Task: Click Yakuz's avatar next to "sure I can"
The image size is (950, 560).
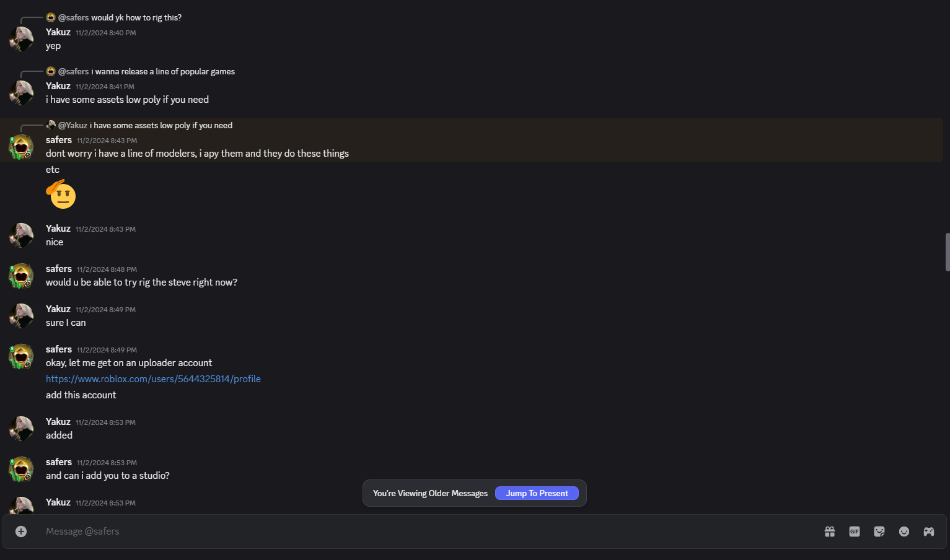Action: [21, 316]
